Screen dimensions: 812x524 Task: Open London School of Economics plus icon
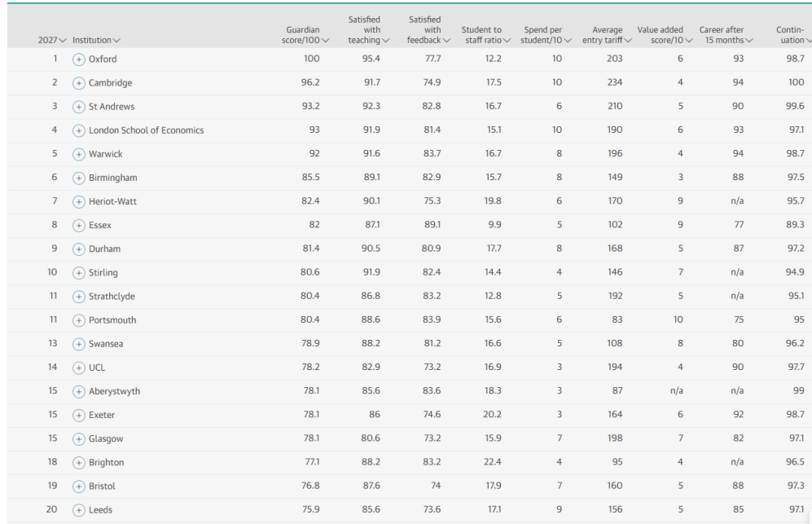pyautogui.click(x=79, y=131)
